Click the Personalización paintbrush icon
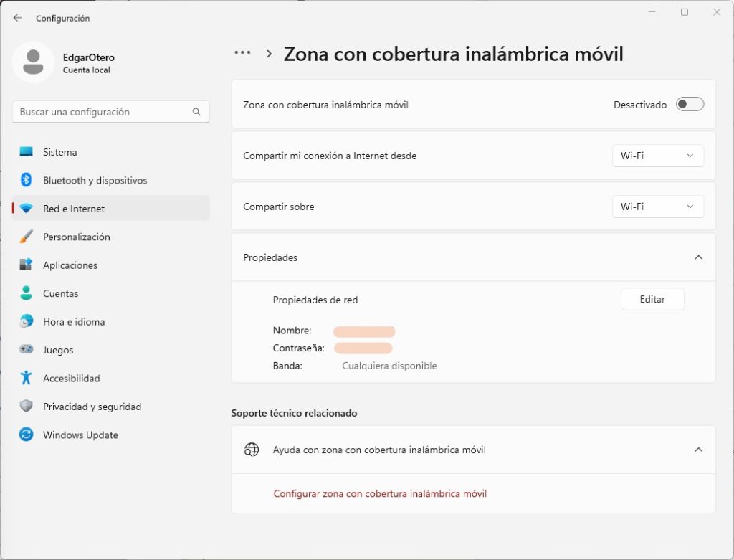The height and width of the screenshot is (560, 734). 27,237
